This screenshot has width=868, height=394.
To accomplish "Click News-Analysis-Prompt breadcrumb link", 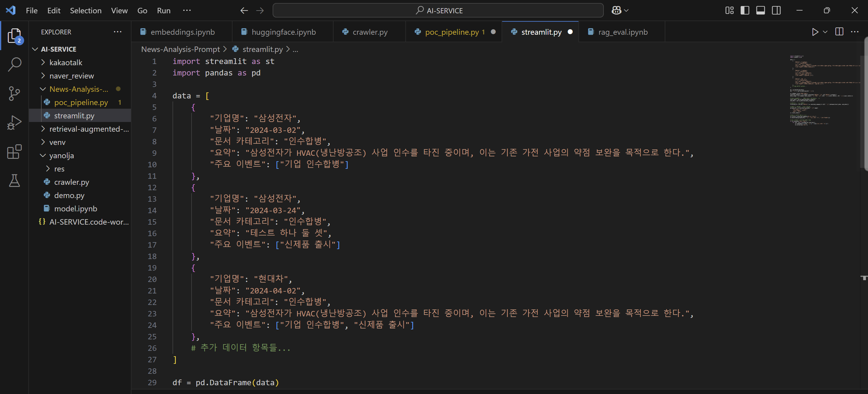I will 180,49.
